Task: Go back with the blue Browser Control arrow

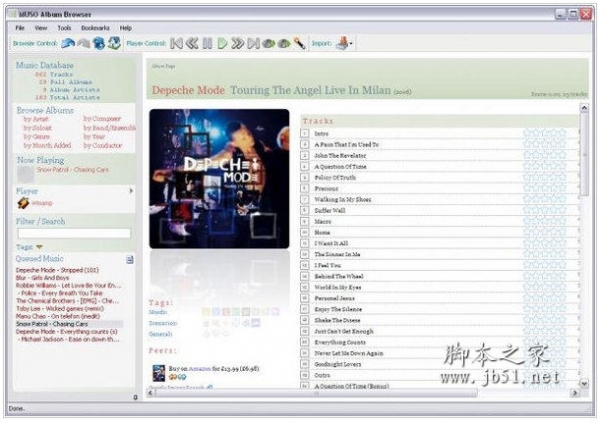Action: [x=68, y=43]
